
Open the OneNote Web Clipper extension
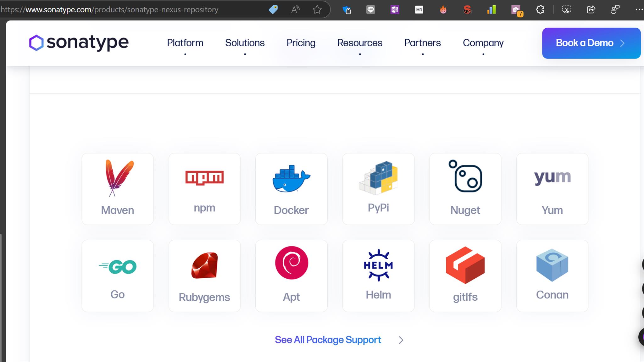point(395,9)
